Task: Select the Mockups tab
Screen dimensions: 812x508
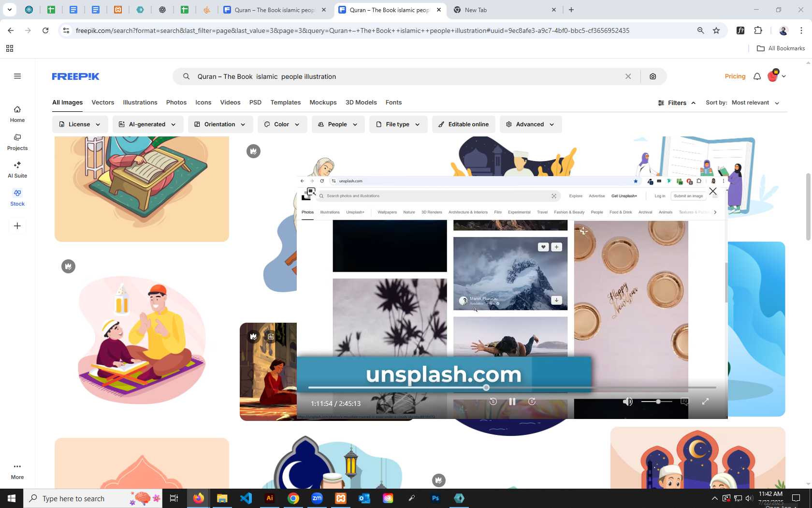Action: [323, 103]
